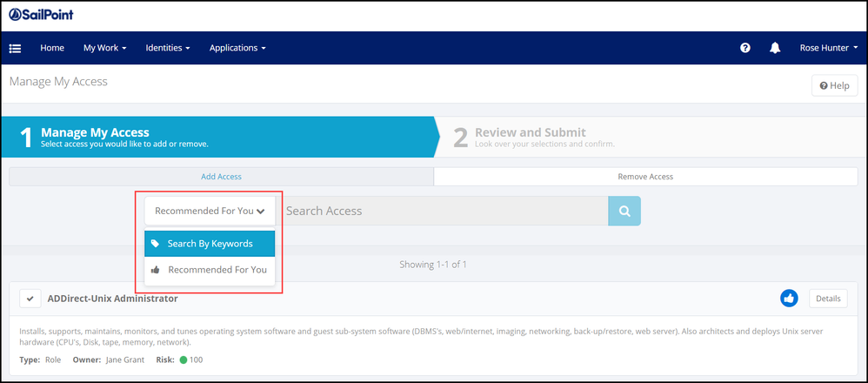Click the green risk score indicator
Screen dimensions: 868x383
[x=184, y=359]
